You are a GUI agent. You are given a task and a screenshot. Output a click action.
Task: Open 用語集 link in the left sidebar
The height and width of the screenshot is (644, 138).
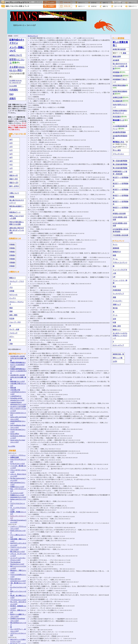pos(12,197)
